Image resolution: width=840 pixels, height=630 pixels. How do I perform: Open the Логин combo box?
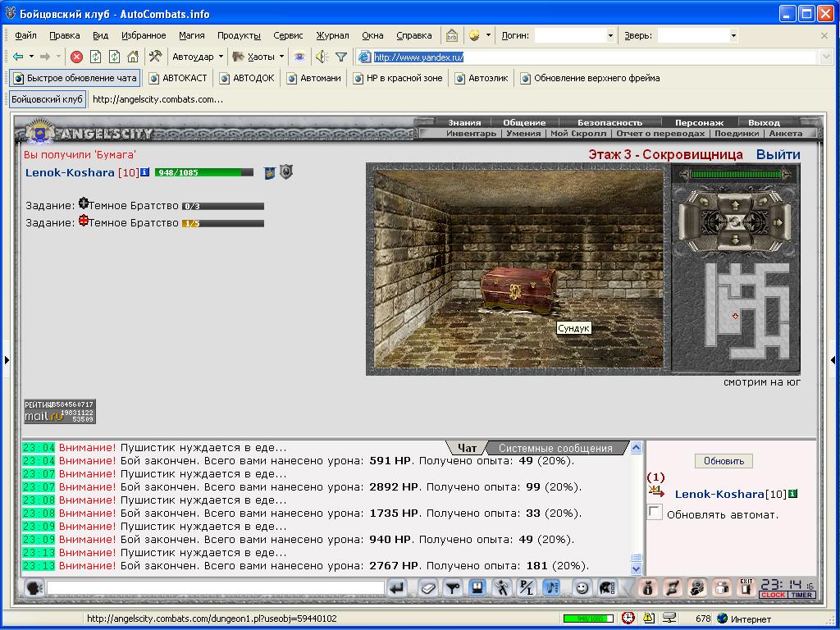[574, 35]
